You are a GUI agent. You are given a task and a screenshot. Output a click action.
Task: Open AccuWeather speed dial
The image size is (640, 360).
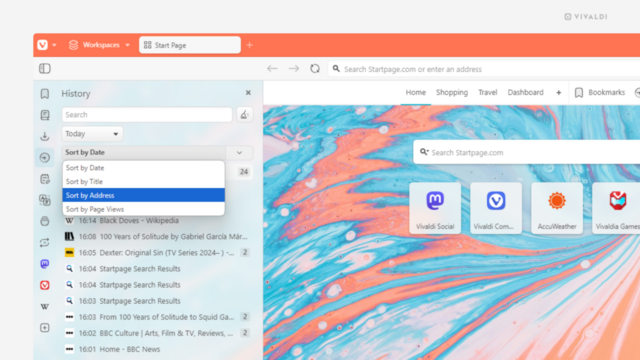[x=557, y=208]
